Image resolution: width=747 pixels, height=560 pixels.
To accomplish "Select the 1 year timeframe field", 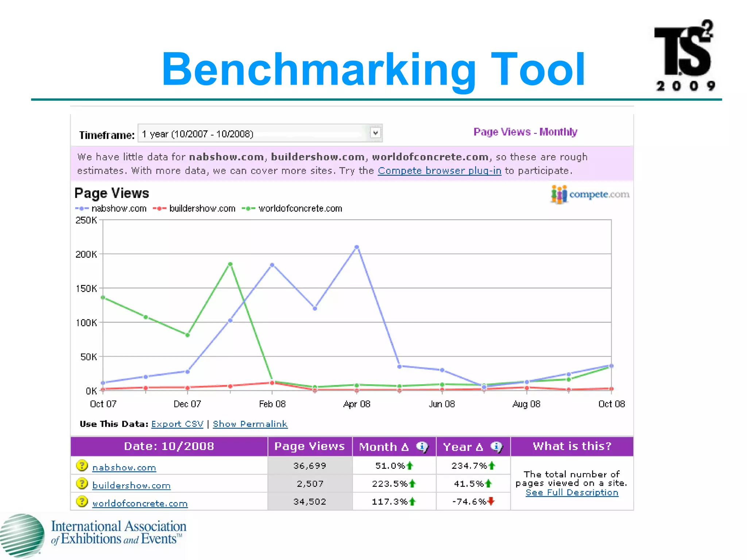I will 260,133.
